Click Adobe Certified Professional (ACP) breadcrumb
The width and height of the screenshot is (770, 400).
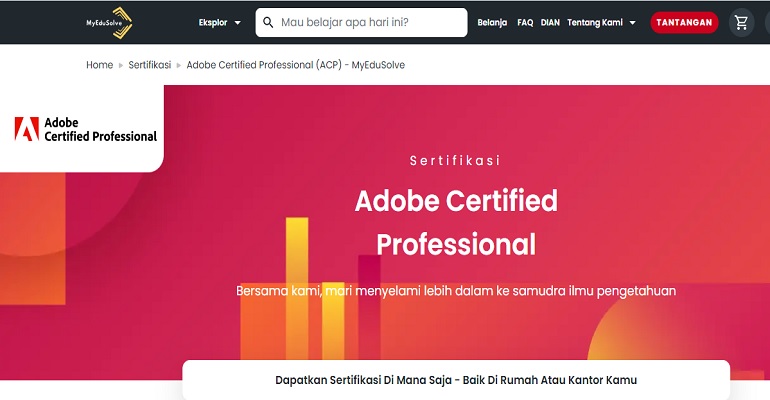click(296, 65)
